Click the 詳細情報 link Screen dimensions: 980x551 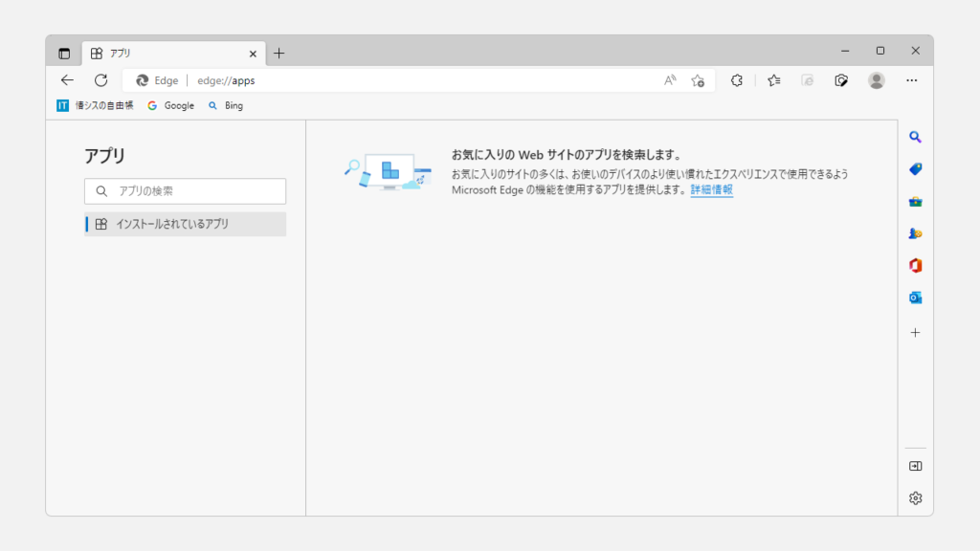point(711,190)
